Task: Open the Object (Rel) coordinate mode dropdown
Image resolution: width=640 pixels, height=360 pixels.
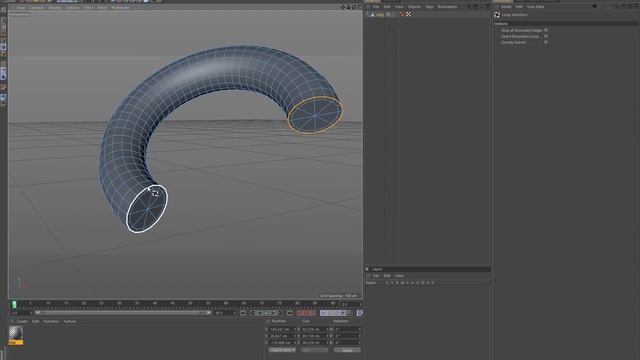Action: pyautogui.click(x=282, y=350)
